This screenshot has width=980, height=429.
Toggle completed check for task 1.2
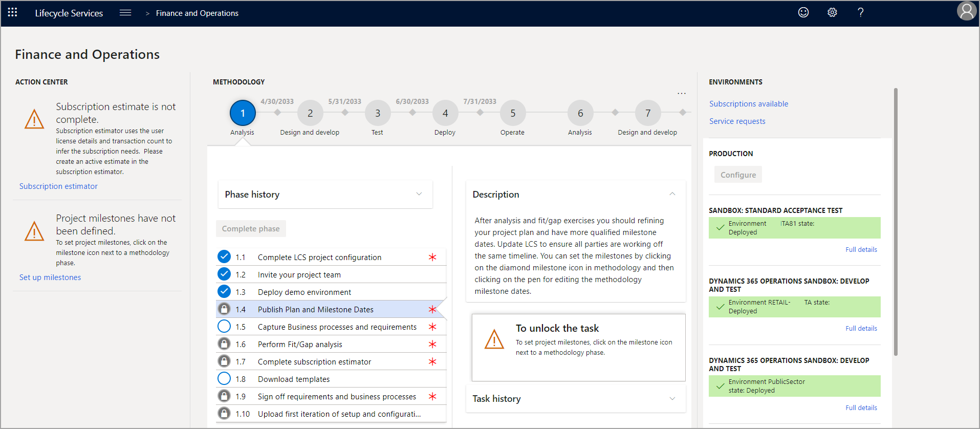(x=224, y=274)
